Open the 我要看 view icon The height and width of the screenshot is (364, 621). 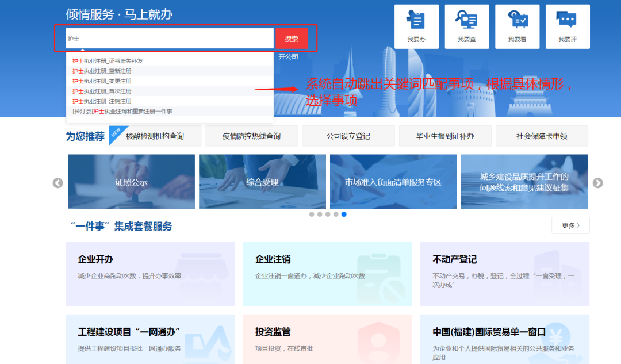point(517,26)
